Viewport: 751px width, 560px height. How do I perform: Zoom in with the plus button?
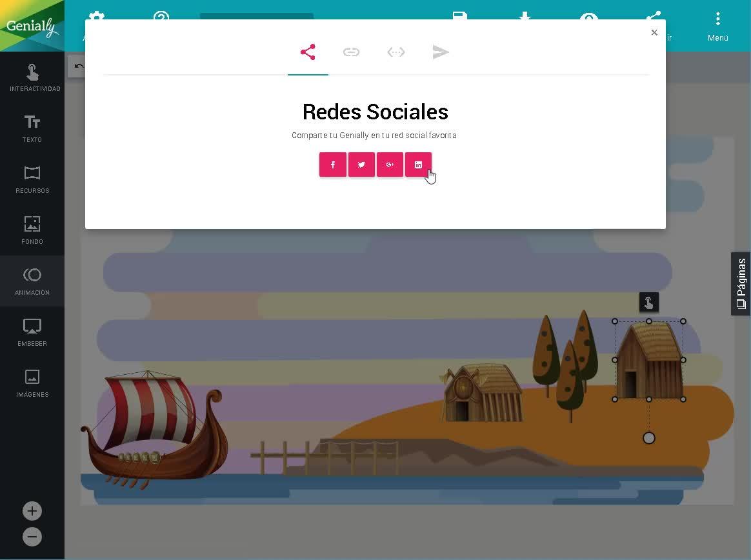32,511
